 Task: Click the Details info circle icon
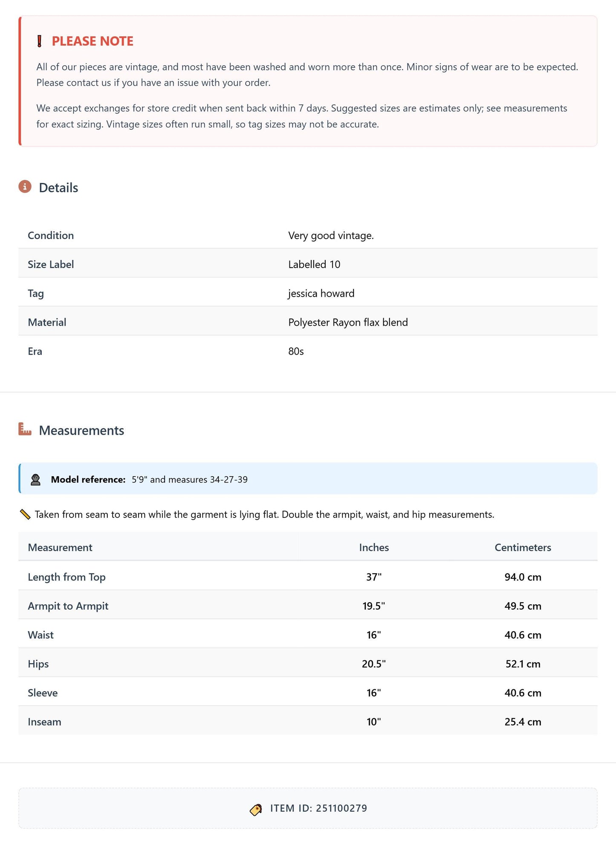pyautogui.click(x=25, y=187)
